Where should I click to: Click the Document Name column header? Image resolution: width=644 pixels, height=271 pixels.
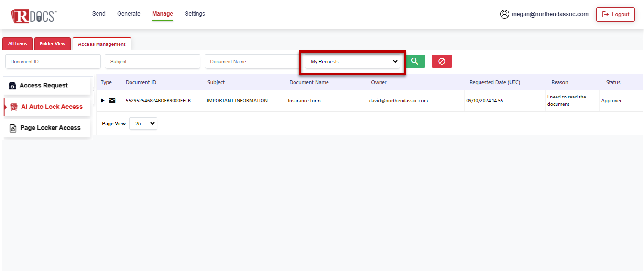[309, 82]
